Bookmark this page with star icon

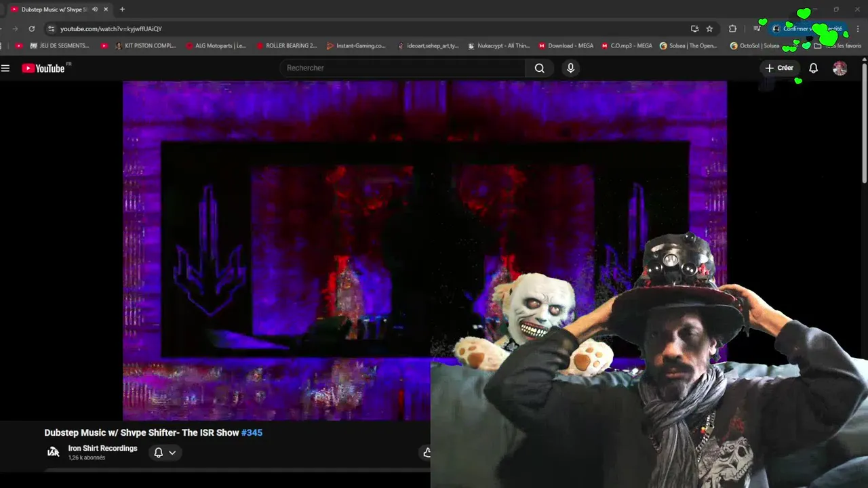pyautogui.click(x=709, y=28)
